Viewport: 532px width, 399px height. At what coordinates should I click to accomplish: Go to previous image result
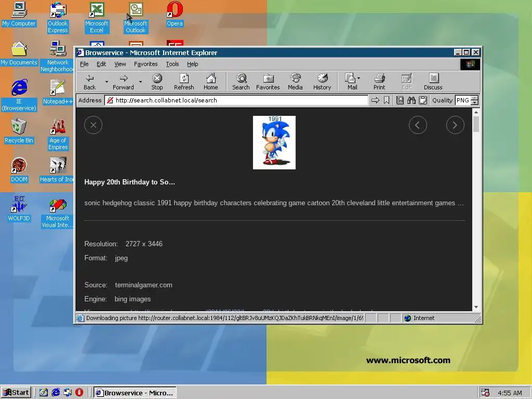point(418,125)
